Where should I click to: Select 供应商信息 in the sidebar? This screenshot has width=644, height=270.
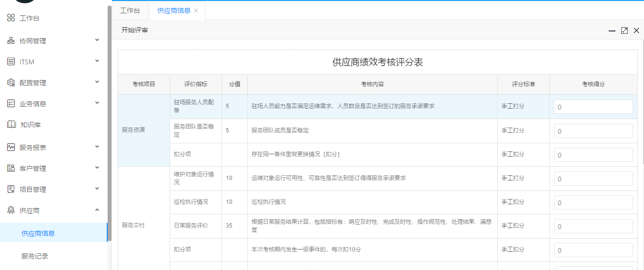(38, 233)
